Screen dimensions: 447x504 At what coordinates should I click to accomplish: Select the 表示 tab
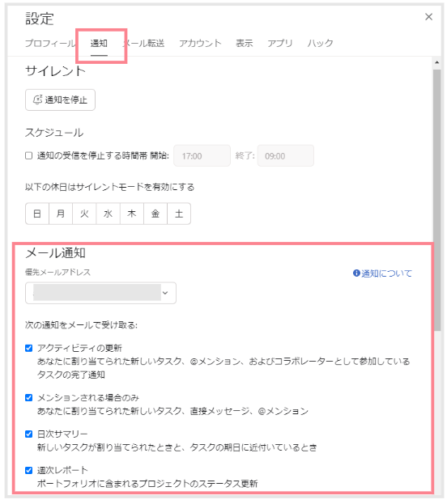(245, 43)
